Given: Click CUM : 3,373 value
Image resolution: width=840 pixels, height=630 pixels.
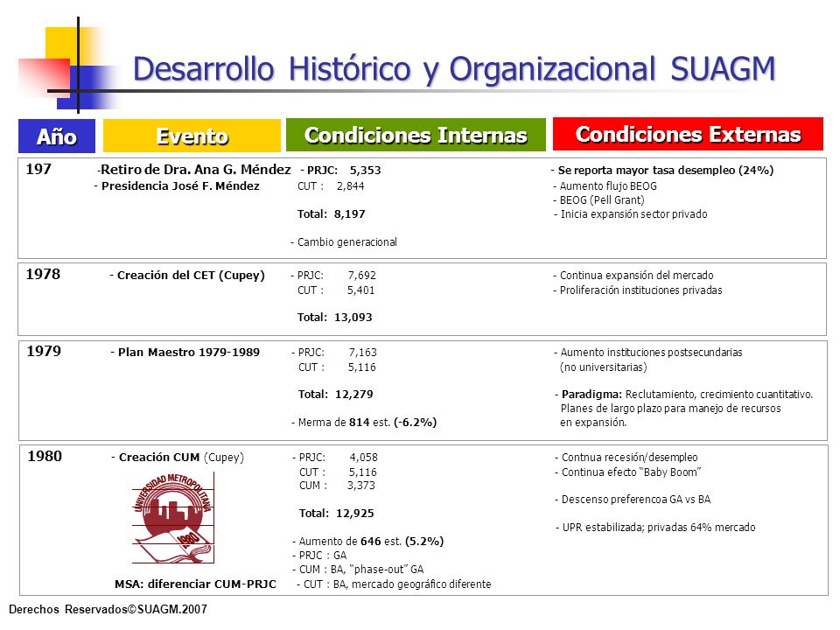Looking at the screenshot, I should (x=337, y=486).
